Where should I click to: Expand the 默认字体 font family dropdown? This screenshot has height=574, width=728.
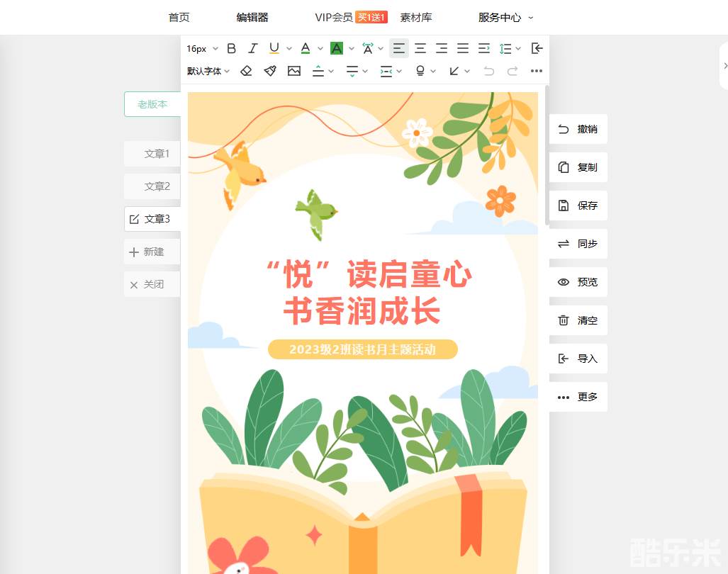208,71
